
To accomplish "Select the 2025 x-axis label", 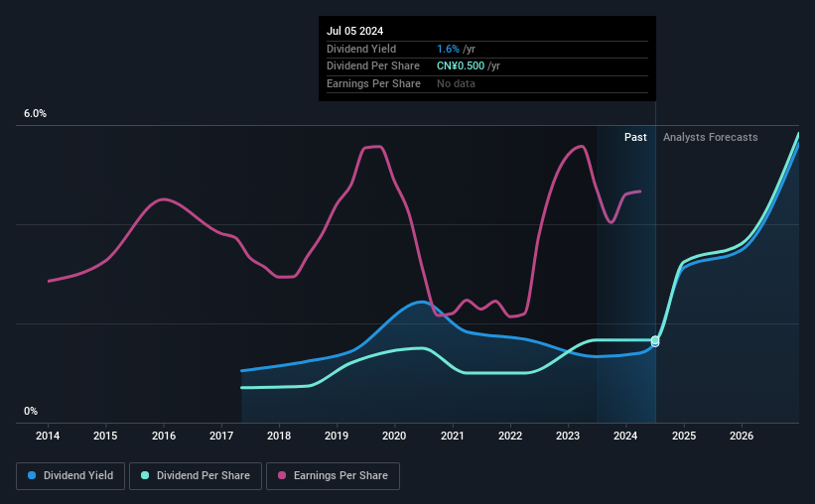I will (684, 436).
